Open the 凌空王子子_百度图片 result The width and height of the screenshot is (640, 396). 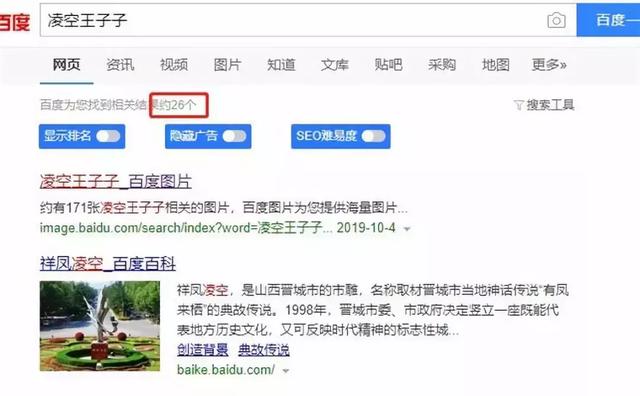click(x=116, y=181)
